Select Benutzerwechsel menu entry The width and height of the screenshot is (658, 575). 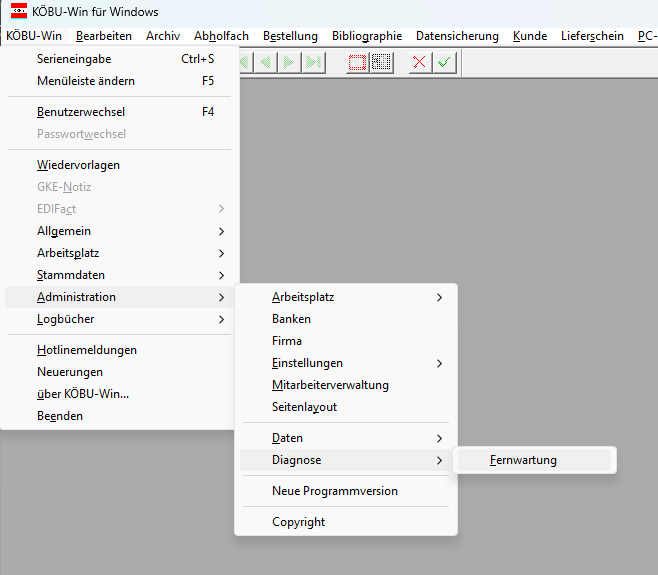(120, 112)
